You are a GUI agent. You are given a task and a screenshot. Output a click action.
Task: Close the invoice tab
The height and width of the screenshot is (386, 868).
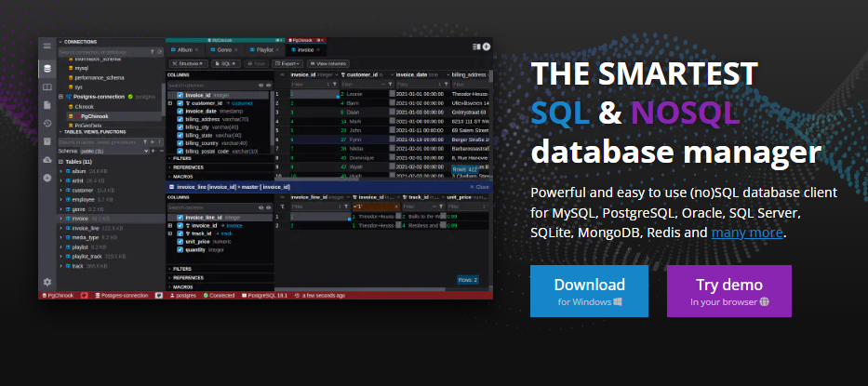coord(318,50)
